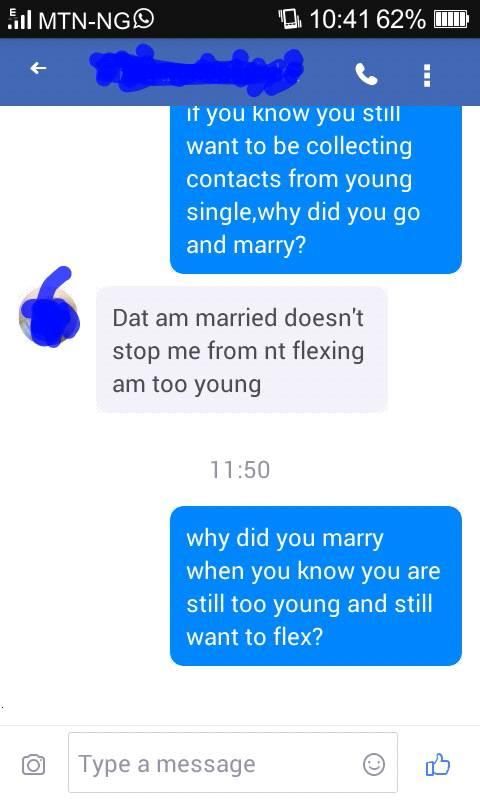This screenshot has height=800, width=480.
Task: Tap the 11:50 timestamp
Action: click(x=240, y=469)
